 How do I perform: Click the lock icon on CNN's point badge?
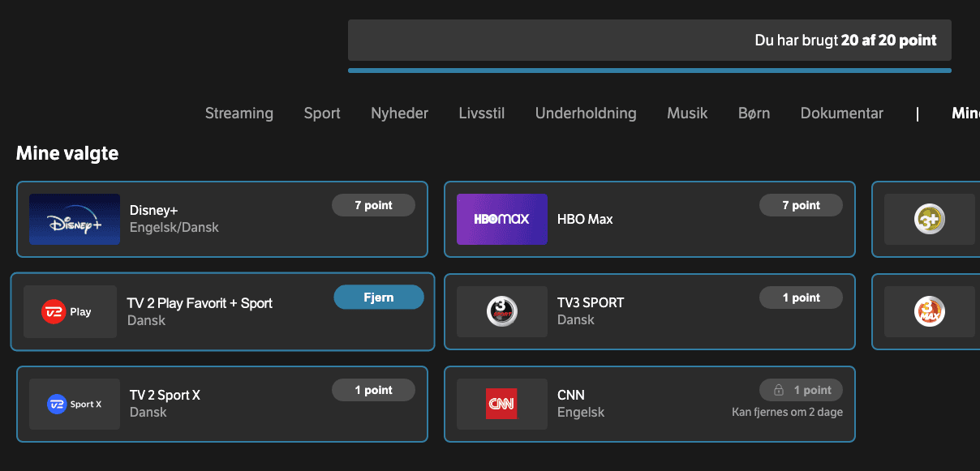pos(780,390)
